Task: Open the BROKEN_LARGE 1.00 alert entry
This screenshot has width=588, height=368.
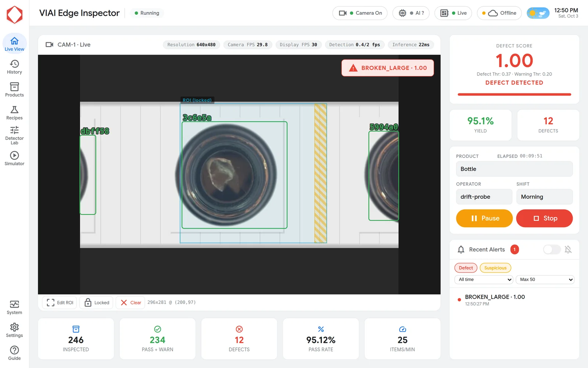Action: pos(514,300)
